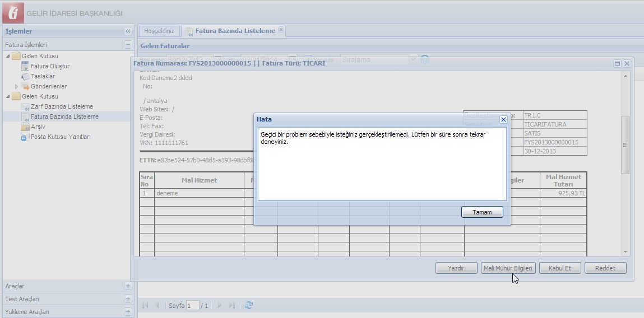The image size is (644, 318).
Task: Switch to the Hoşgeldiniz tab
Action: click(x=159, y=31)
